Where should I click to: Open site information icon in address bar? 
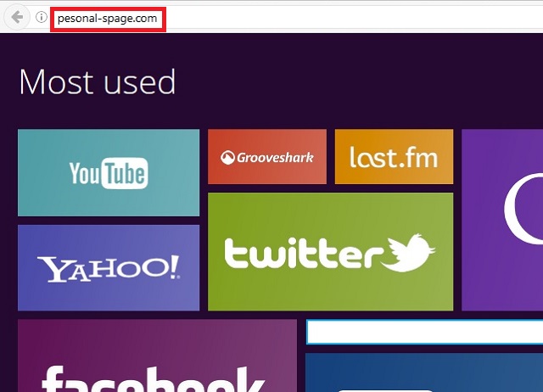(42, 17)
